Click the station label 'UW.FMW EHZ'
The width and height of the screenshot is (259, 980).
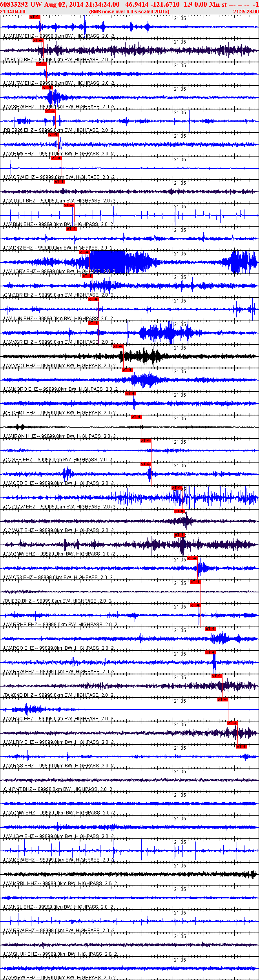coord(19,36)
